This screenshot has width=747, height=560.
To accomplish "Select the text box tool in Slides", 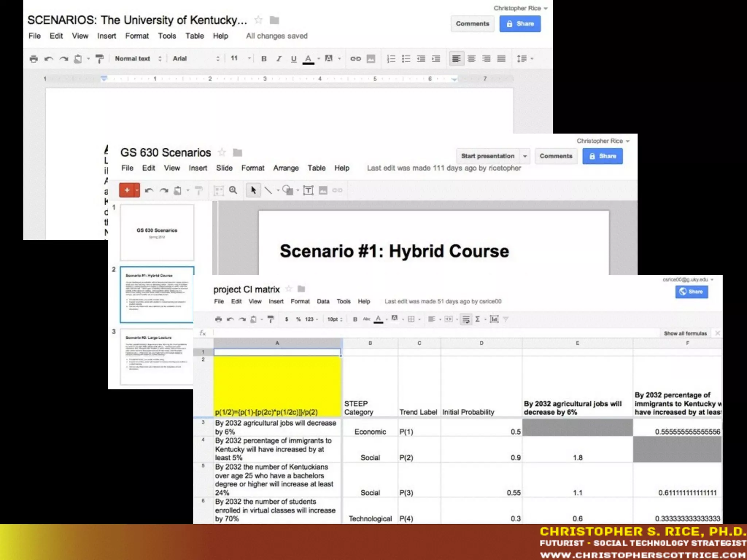I will pyautogui.click(x=308, y=190).
